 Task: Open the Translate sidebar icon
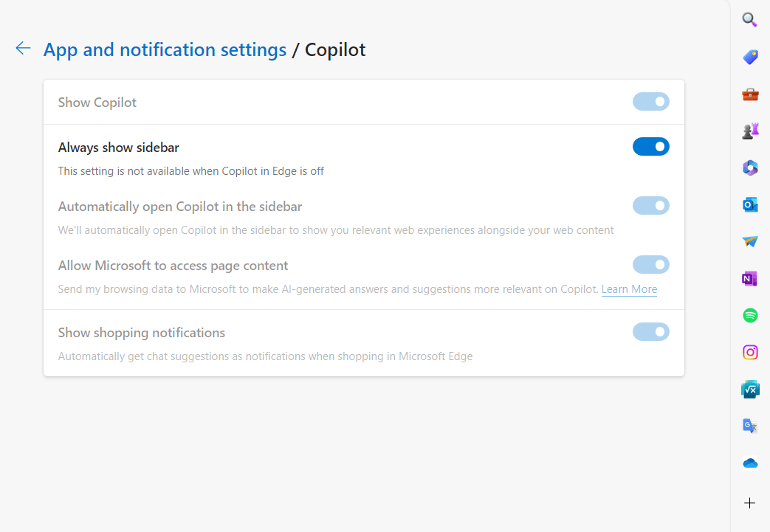pyautogui.click(x=750, y=426)
